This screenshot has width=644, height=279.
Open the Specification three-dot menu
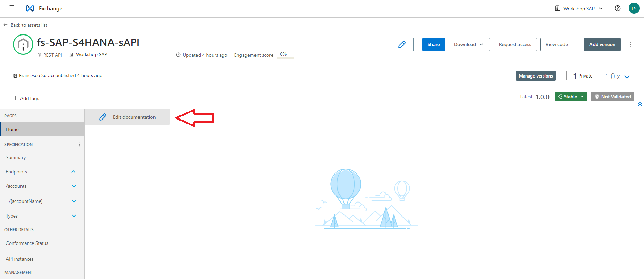click(x=80, y=144)
